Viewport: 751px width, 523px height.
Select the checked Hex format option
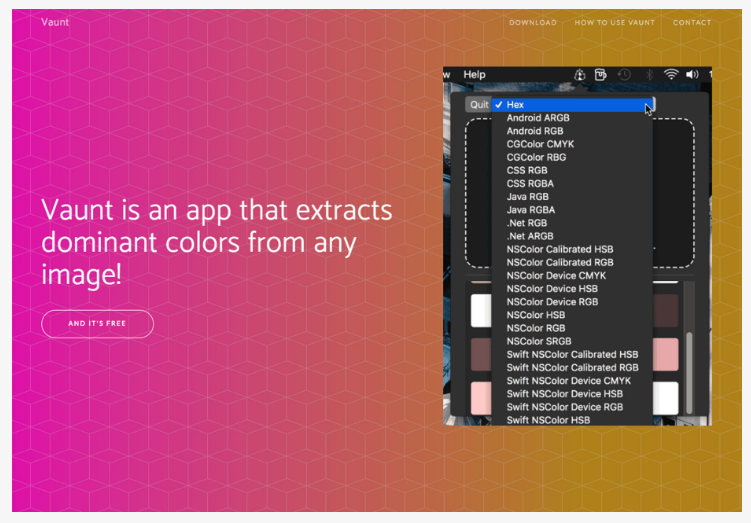pos(572,105)
